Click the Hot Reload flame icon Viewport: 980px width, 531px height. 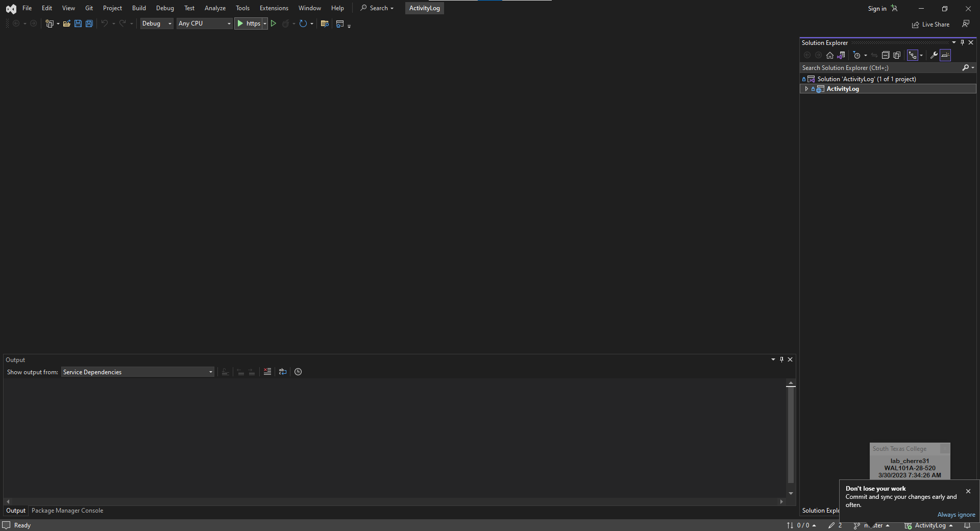[286, 23]
